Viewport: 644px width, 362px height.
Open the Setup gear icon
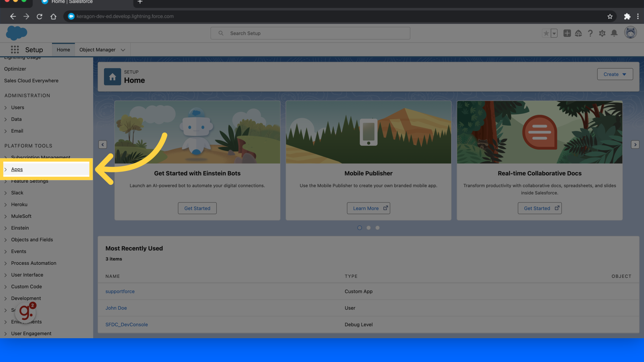[x=602, y=33]
